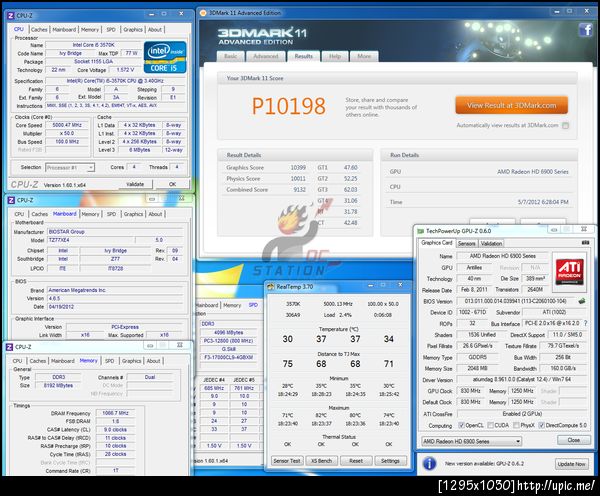Open the AMD Radeon HD 6900 Series dropdown

[x=471, y=441]
